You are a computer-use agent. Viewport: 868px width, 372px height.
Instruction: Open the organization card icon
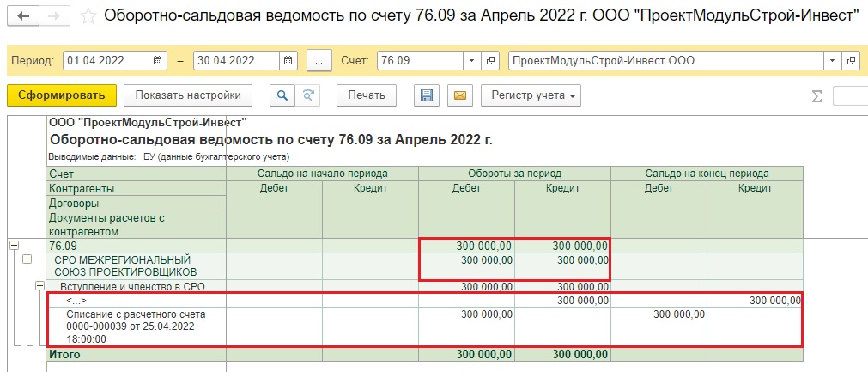[851, 60]
